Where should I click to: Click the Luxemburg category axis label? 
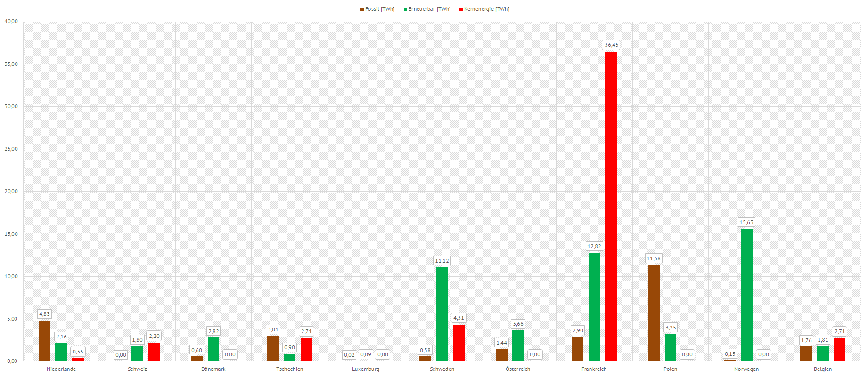tap(366, 369)
